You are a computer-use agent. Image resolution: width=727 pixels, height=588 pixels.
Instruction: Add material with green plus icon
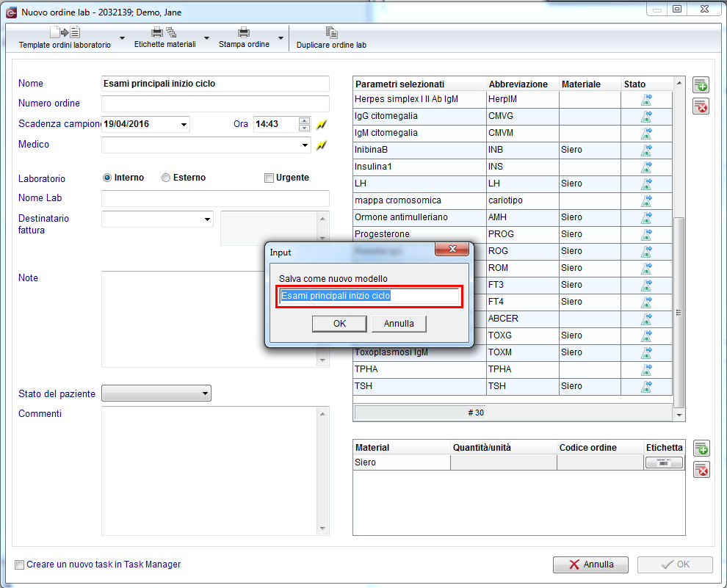coord(701,449)
